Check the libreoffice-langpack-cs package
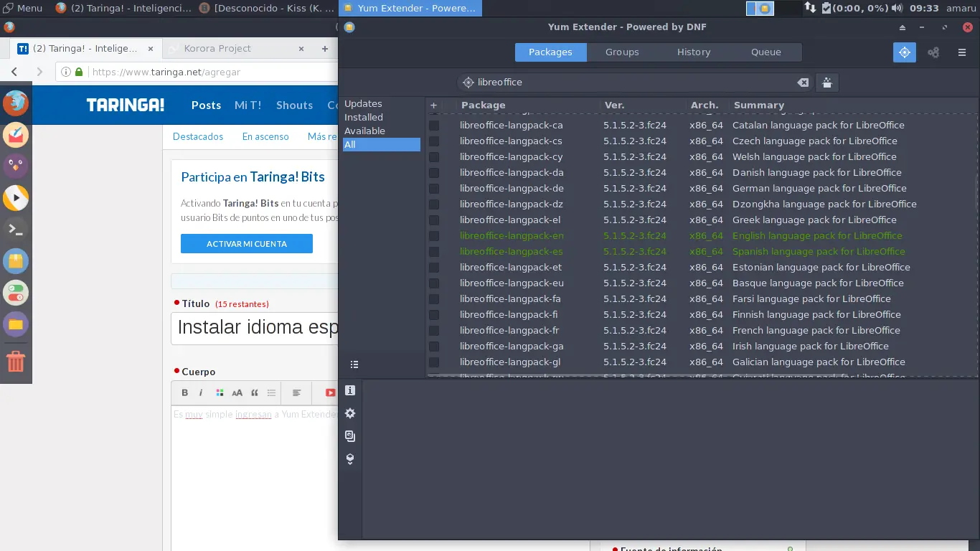980x551 pixels. tap(434, 141)
